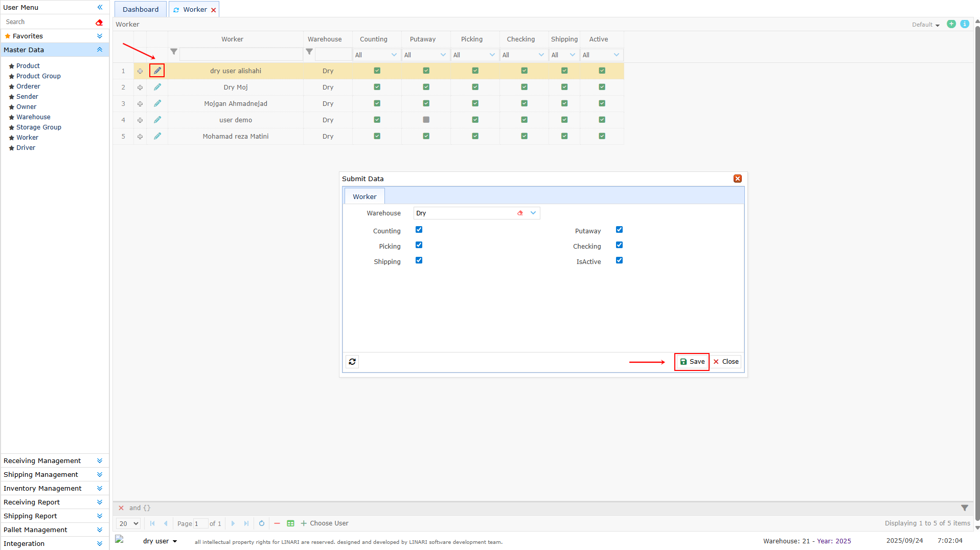
Task: Click the blue info icon at top right
Action: pos(964,24)
